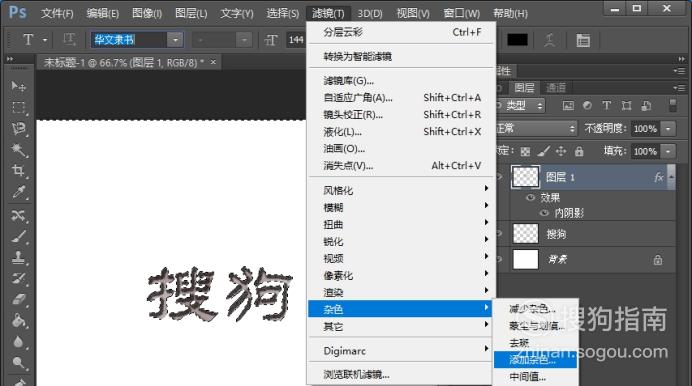Open the Character and Paragraph panel
This screenshot has height=386, width=692.
[583, 40]
